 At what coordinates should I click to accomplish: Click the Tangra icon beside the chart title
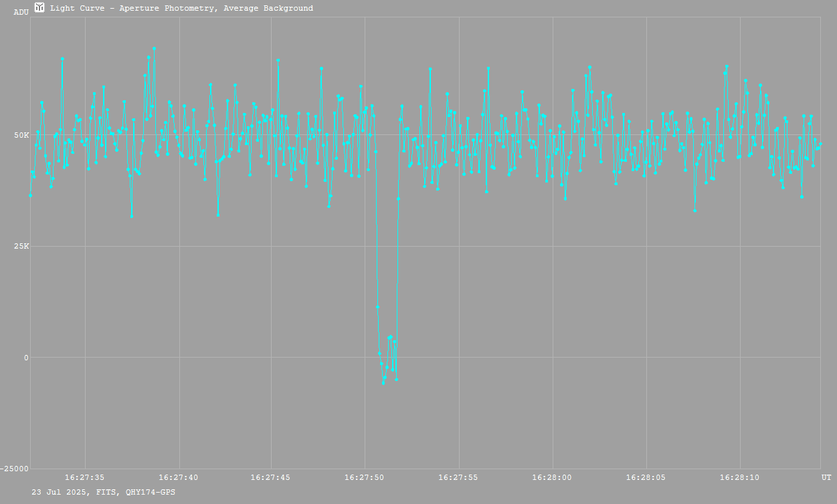[39, 7]
